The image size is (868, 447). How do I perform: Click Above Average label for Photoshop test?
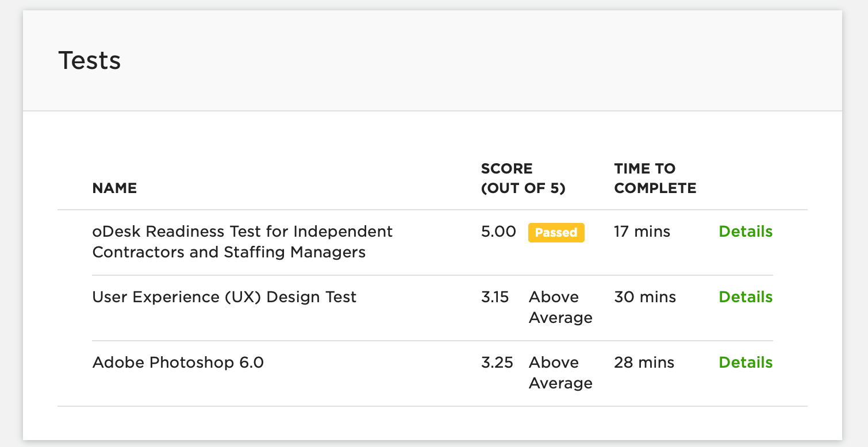560,372
